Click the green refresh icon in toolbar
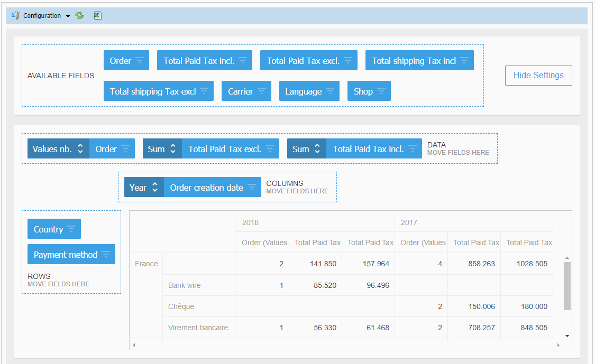This screenshot has height=364, width=595. click(79, 16)
